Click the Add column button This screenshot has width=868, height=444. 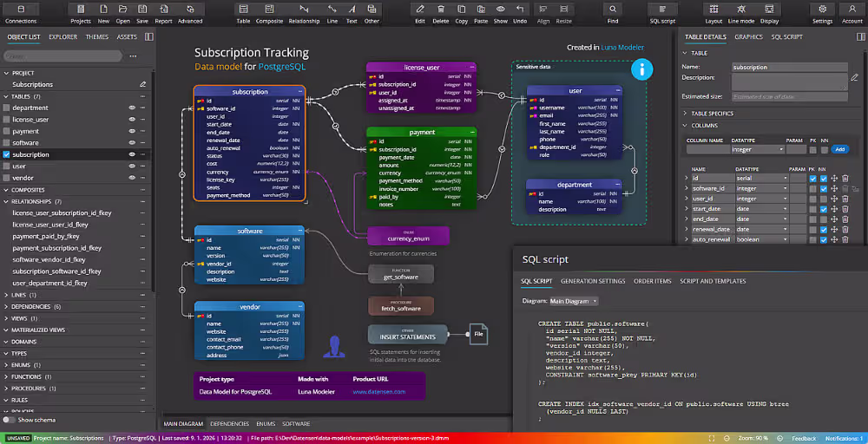tap(839, 149)
